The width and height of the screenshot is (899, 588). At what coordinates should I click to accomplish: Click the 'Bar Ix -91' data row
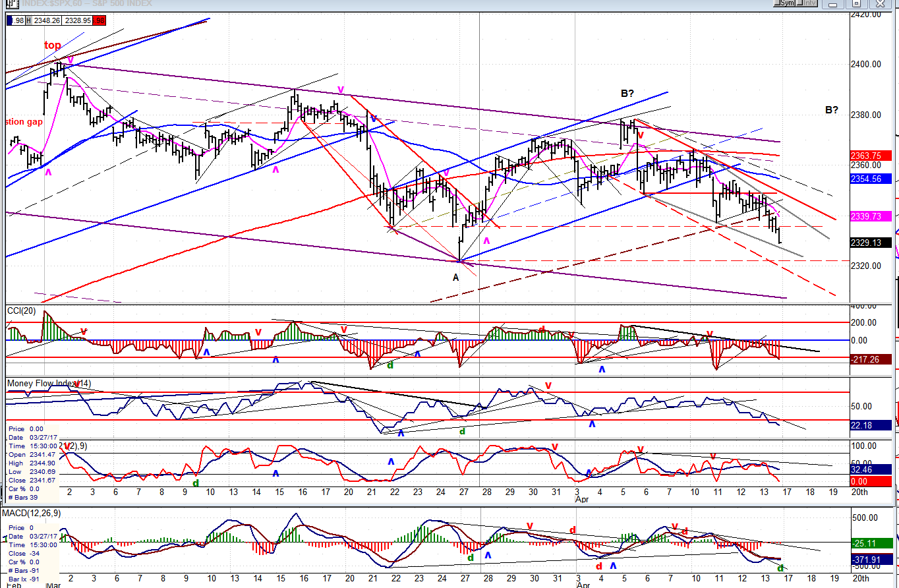(24, 578)
